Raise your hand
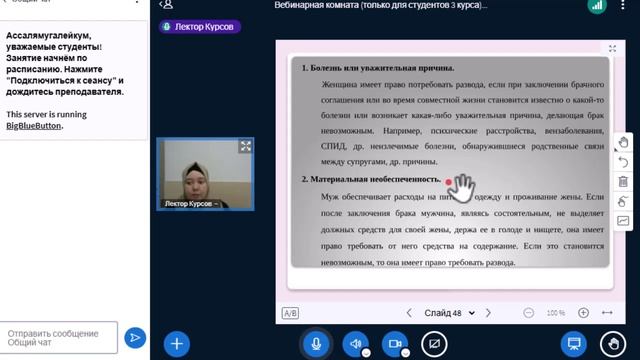Viewport: 640px width, 360px height. pyautogui.click(x=613, y=344)
